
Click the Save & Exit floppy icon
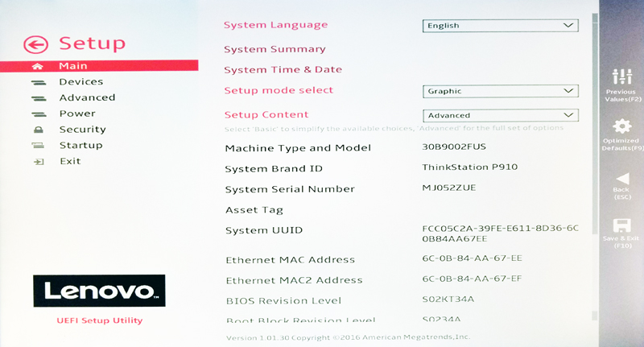(x=621, y=226)
